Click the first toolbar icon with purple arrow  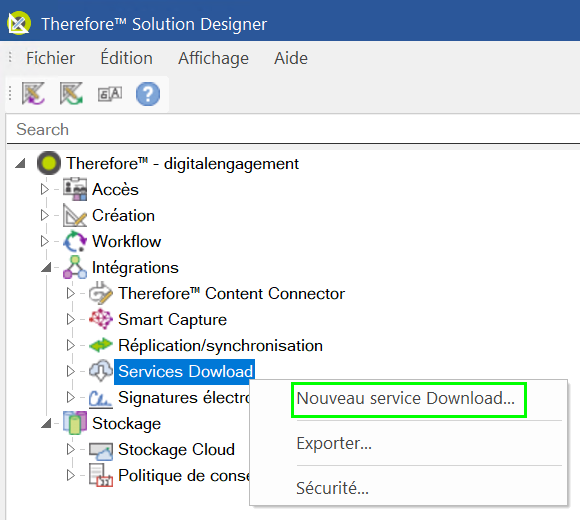33,94
